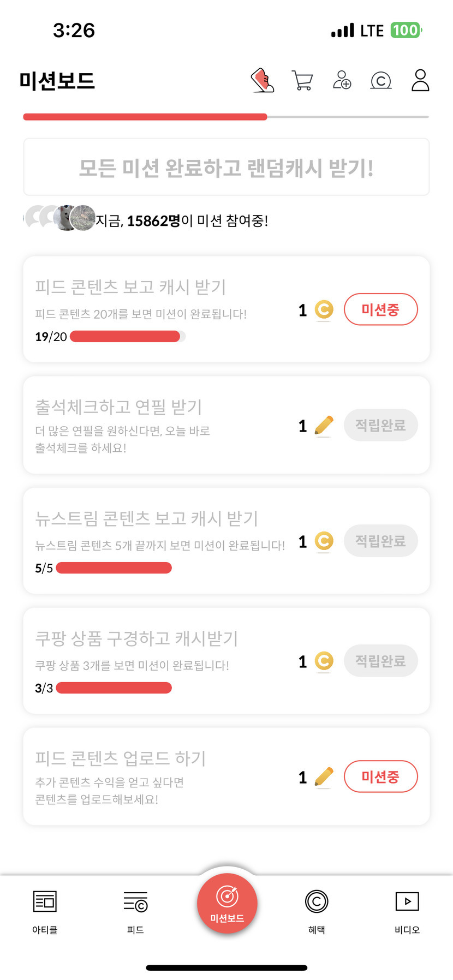453x980 pixels.
Task: Open the user profile icon
Action: [420, 81]
